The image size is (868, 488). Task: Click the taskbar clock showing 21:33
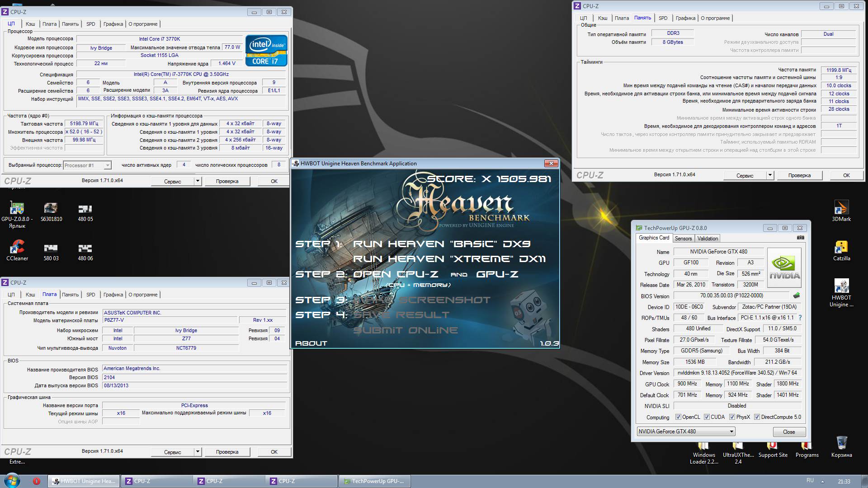[844, 482]
